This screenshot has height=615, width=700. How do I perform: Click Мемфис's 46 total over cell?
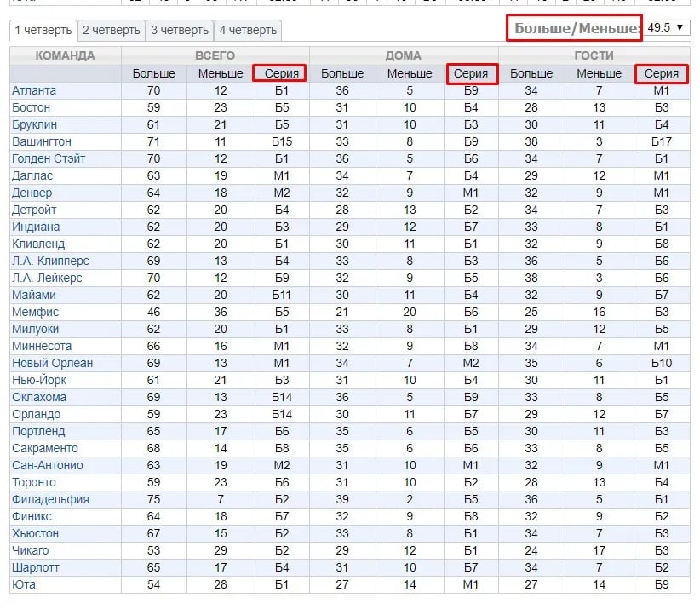click(x=153, y=312)
